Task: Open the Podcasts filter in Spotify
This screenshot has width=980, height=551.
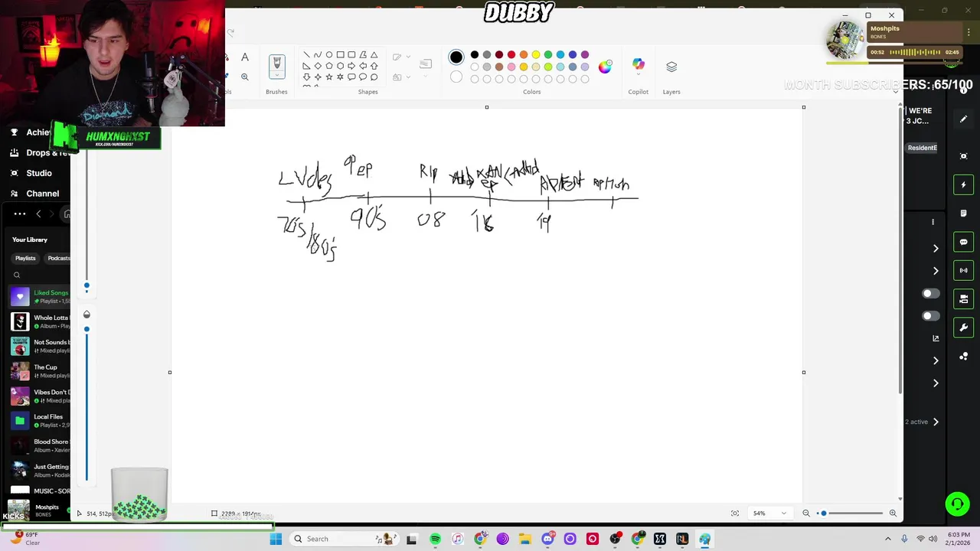Action: click(58, 259)
